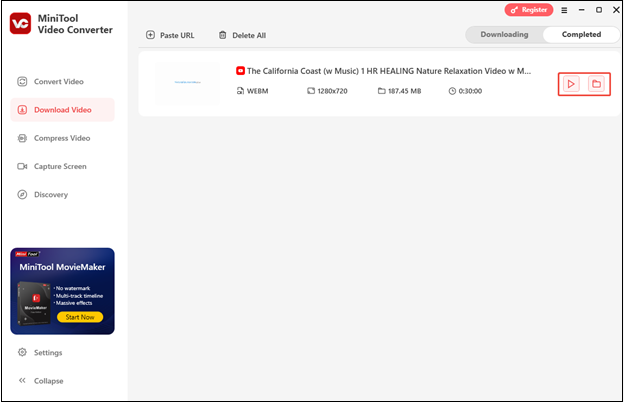The height and width of the screenshot is (402, 624).
Task: Open the Compress Video section
Action: [x=62, y=138]
